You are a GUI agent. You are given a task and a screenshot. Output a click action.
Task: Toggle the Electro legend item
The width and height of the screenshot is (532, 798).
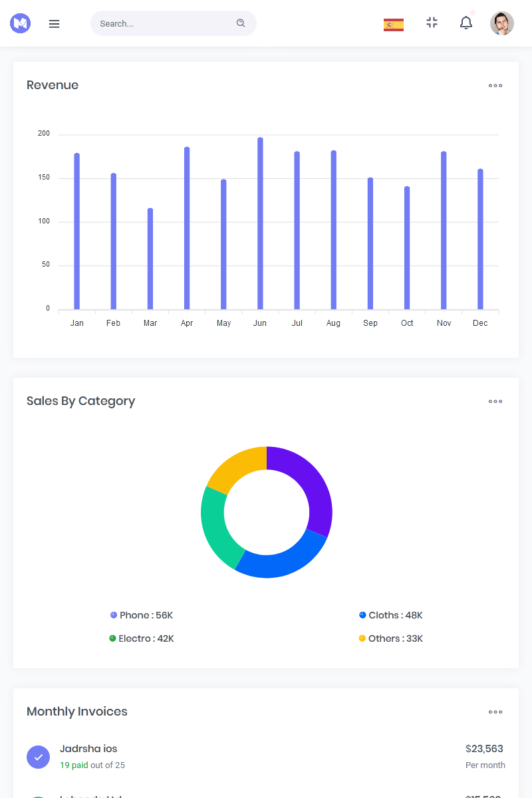[142, 638]
